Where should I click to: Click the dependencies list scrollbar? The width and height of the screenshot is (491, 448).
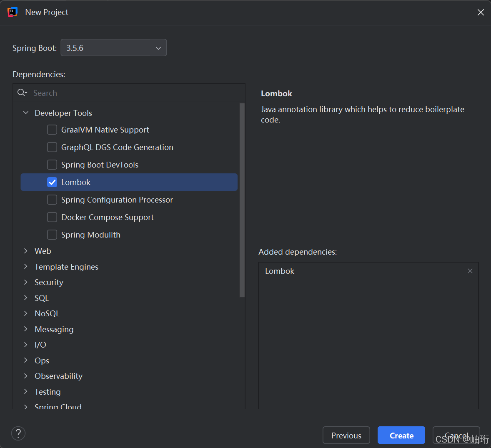[242, 200]
